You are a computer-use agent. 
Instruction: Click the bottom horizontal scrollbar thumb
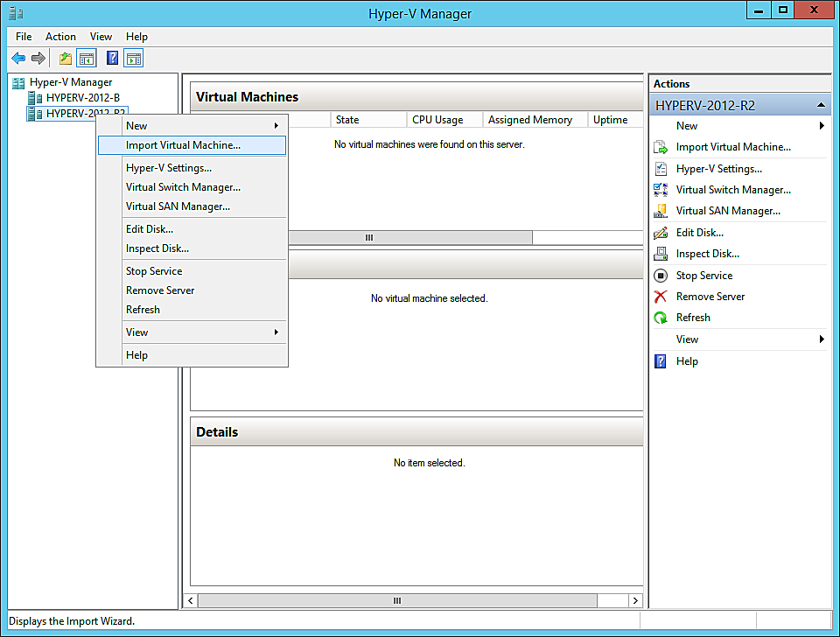pos(397,600)
